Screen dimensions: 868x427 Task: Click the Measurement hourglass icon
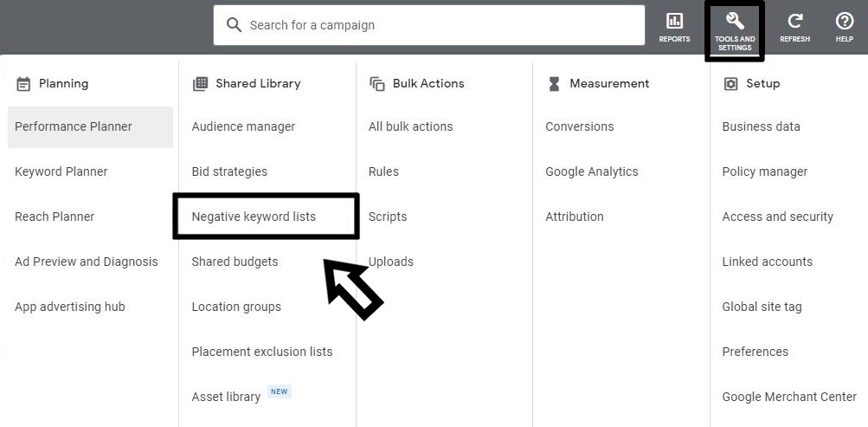(x=554, y=84)
